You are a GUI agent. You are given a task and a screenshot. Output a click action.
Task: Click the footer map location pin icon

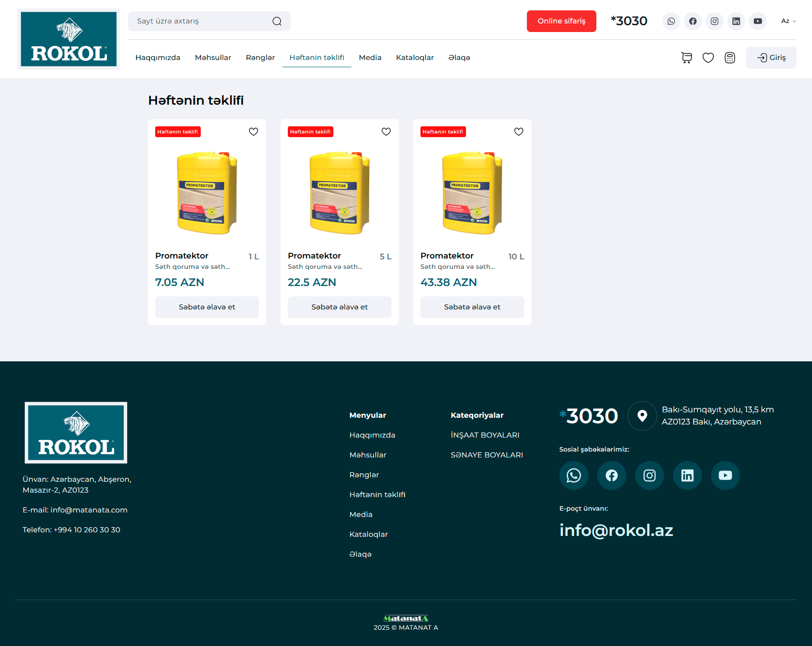click(x=642, y=415)
